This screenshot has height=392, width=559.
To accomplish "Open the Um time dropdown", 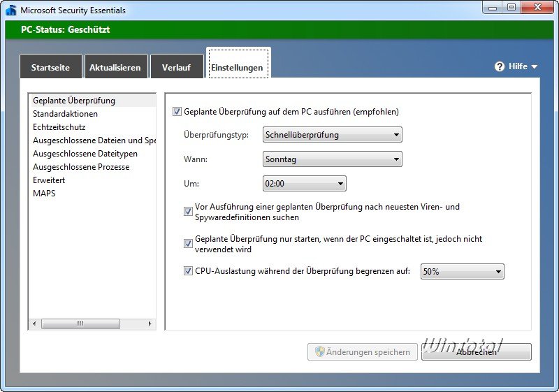I will tap(304, 184).
